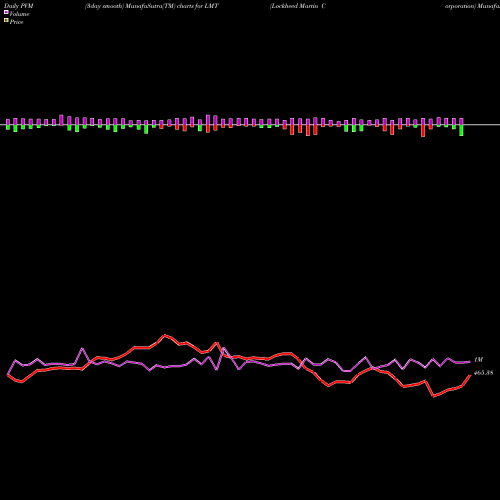
Task: Select the Price legend label
Action: [16, 22]
